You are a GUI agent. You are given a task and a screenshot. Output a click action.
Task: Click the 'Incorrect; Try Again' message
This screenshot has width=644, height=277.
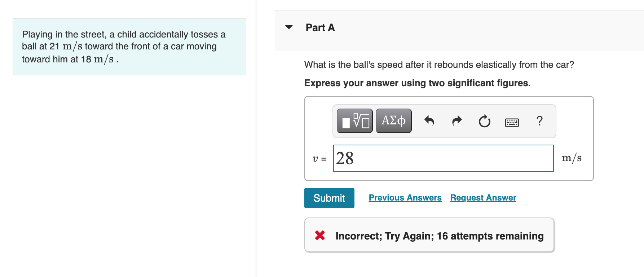[439, 236]
